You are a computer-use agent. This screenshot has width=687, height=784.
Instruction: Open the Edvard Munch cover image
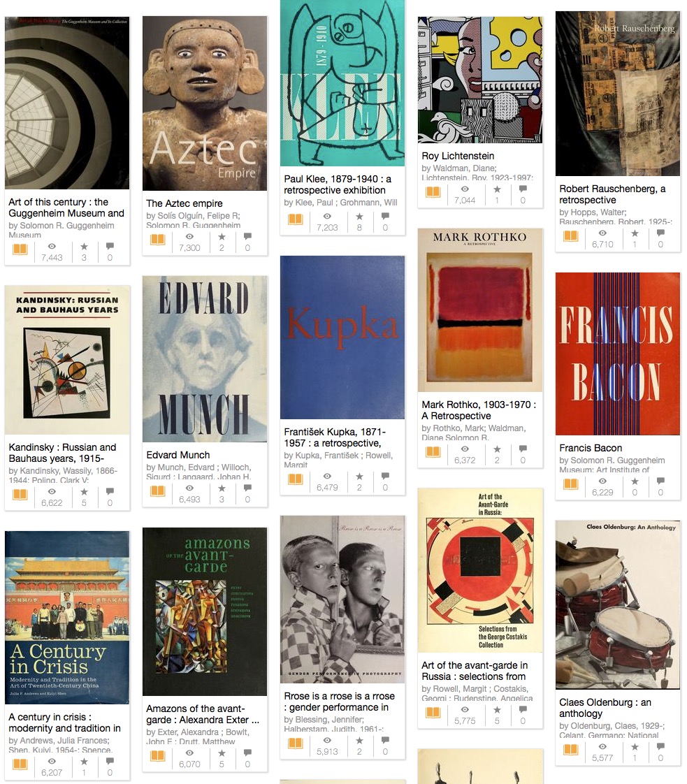point(205,359)
